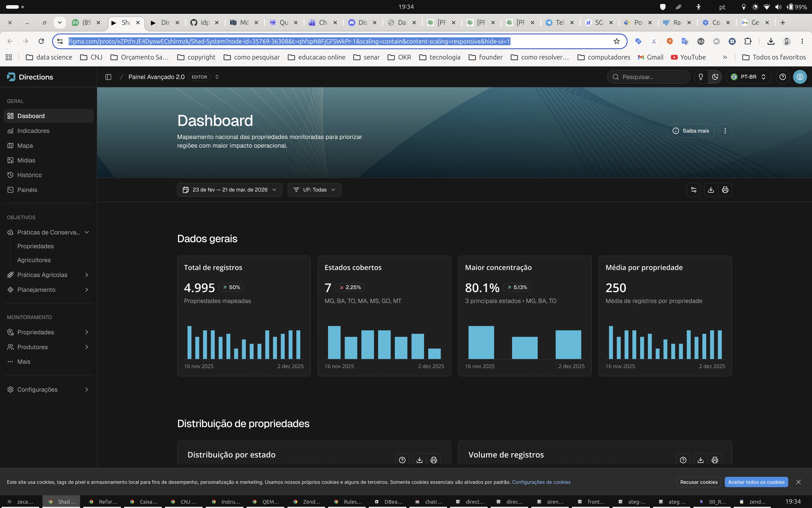The height and width of the screenshot is (508, 812).
Task: Click the 2.25% trend badge in Estados cobertos
Action: pos(350,288)
